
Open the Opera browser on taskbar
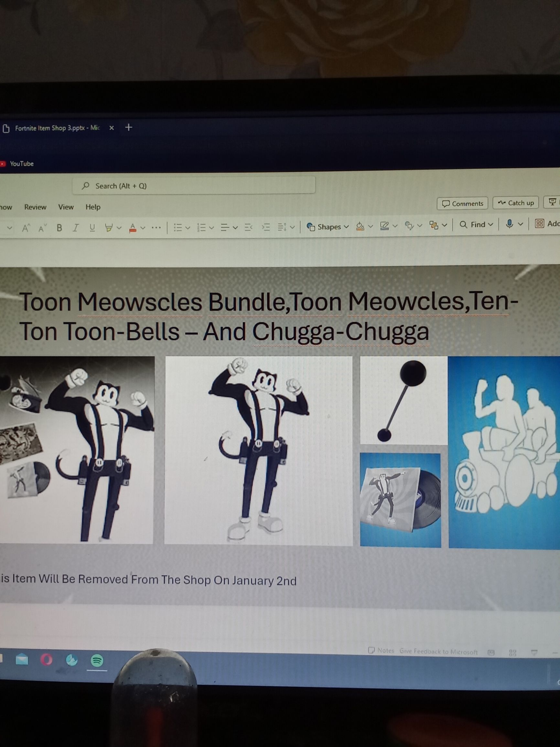[47, 659]
